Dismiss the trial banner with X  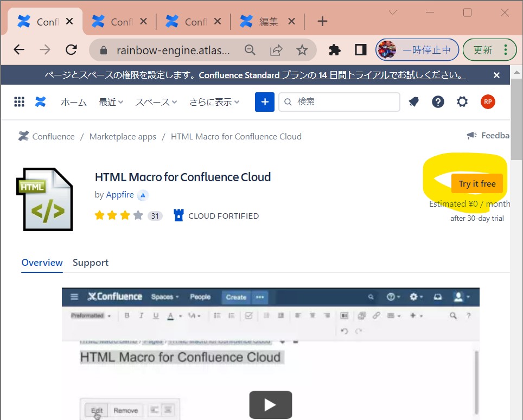[496, 75]
